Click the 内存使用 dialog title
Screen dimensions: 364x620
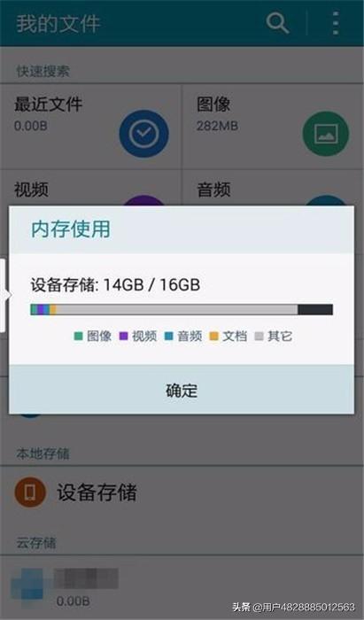pos(71,229)
